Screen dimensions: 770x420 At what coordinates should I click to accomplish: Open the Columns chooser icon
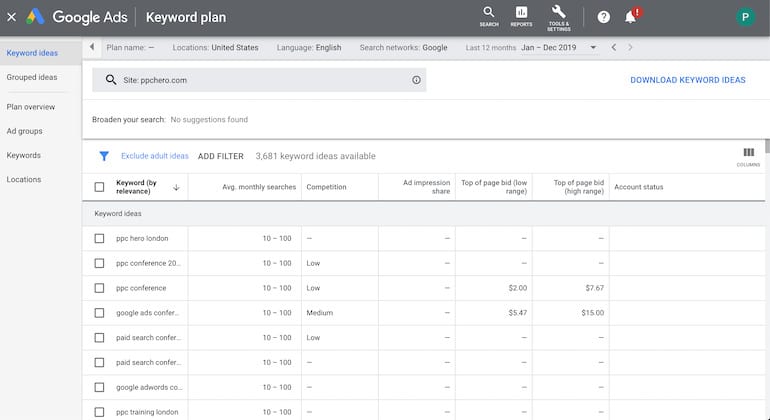[748, 157]
